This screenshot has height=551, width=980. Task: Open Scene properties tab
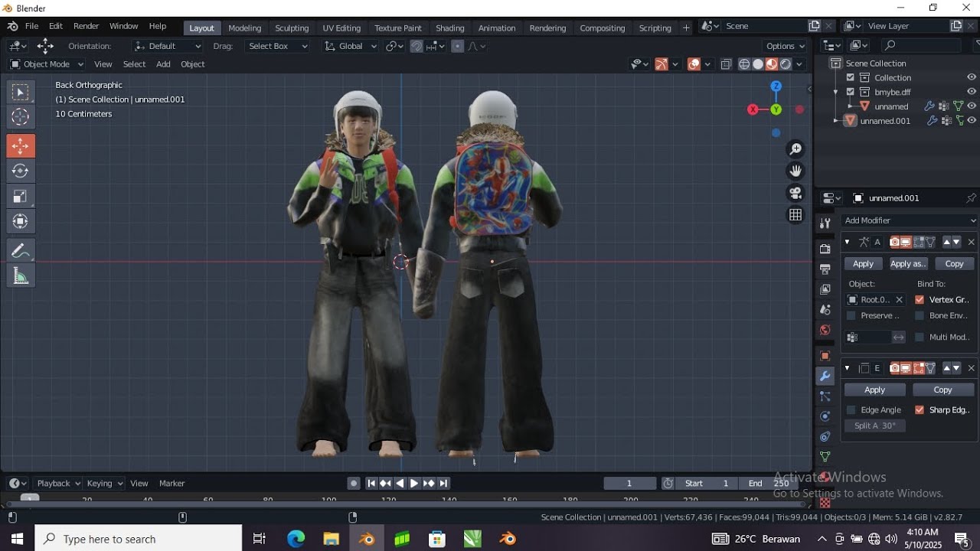point(825,310)
